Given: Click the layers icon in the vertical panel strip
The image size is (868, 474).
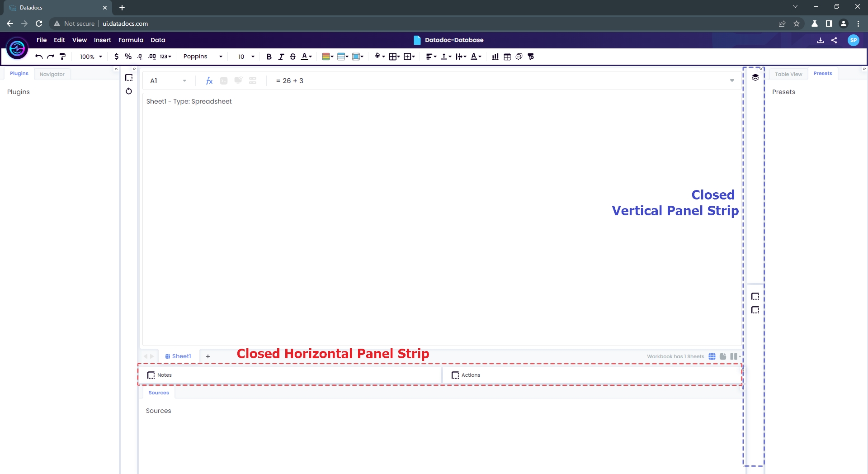Looking at the screenshot, I should point(755,77).
